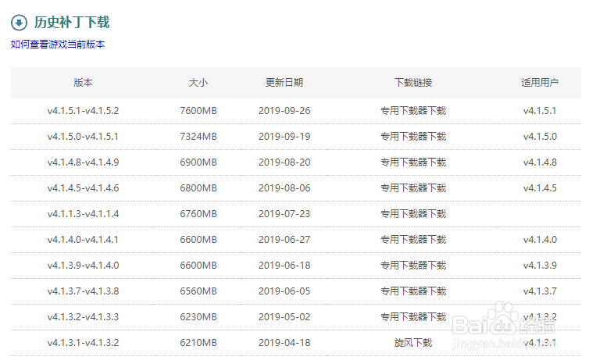The image size is (589, 364).
Task: Click the 适用用户 column header
Action: tap(540, 83)
